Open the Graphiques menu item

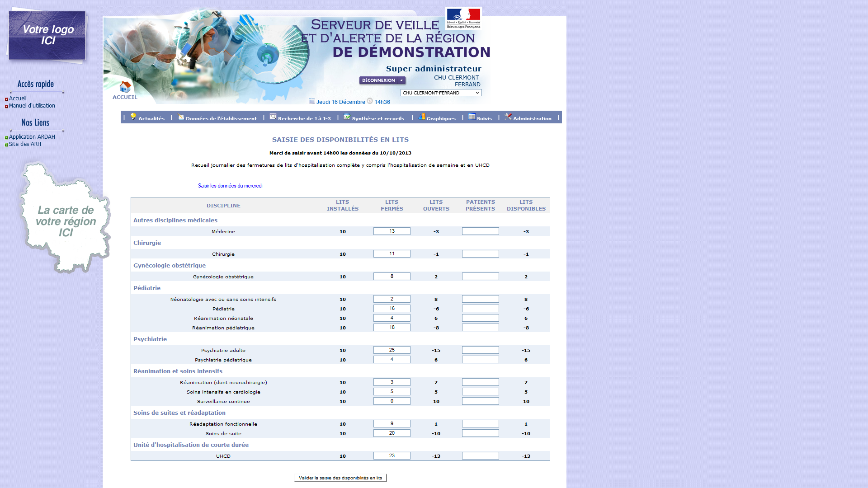(x=441, y=118)
